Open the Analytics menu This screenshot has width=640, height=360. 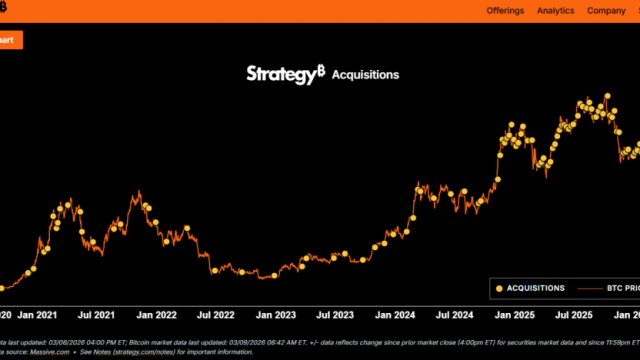(x=555, y=11)
